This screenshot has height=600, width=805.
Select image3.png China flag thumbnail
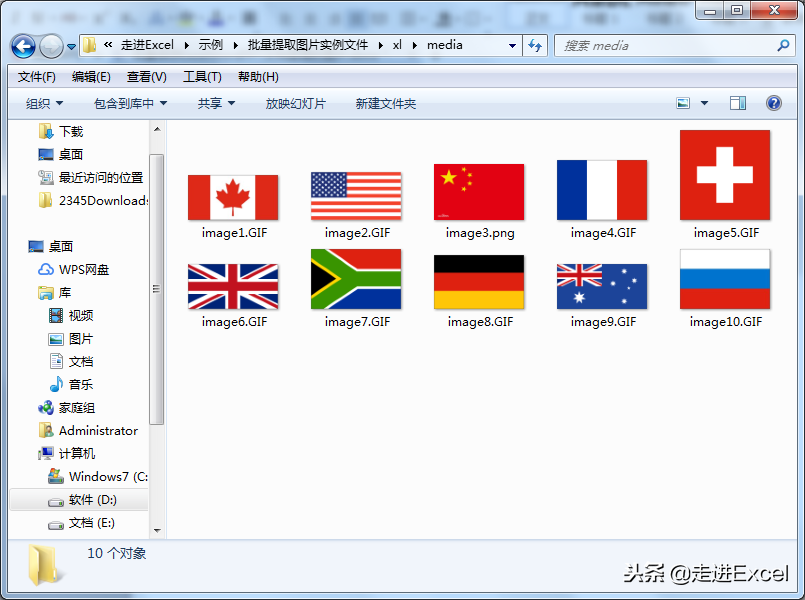point(479,192)
